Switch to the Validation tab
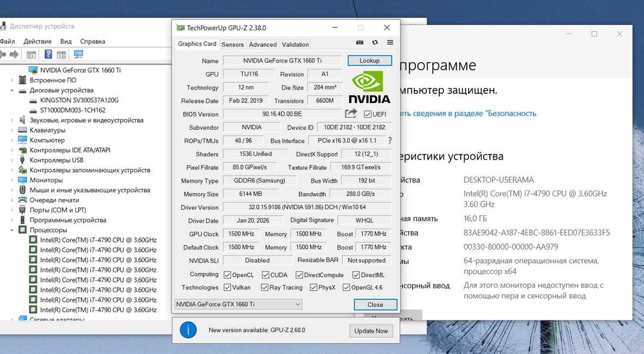 point(295,44)
